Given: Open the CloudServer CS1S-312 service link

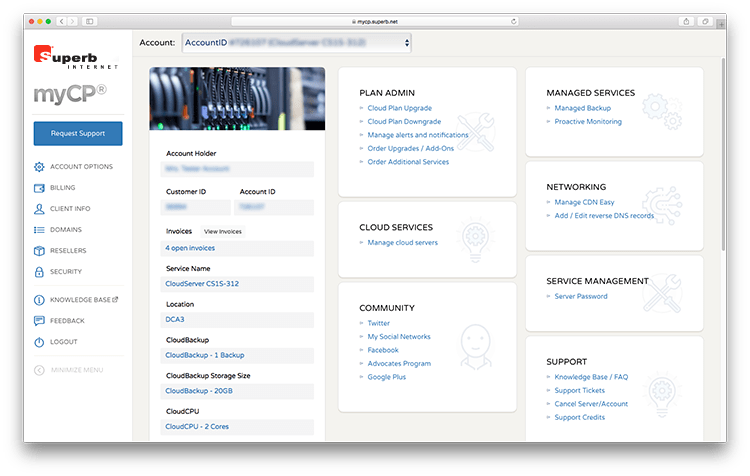Looking at the screenshot, I should tap(202, 284).
